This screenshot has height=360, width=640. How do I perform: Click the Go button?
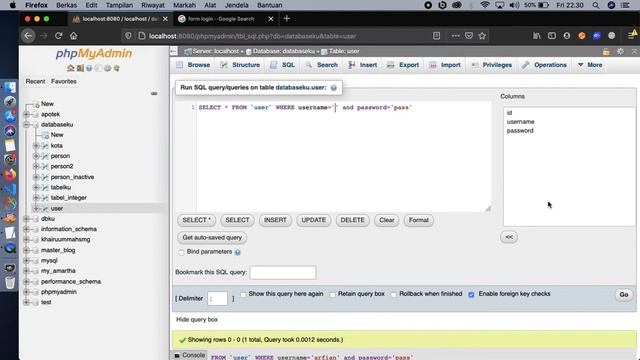point(624,295)
